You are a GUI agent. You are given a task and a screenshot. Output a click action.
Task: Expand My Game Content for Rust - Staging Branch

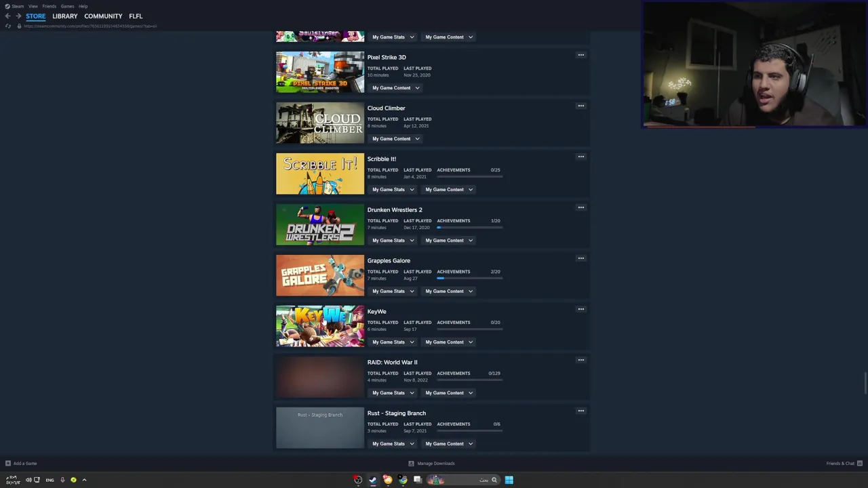click(449, 444)
